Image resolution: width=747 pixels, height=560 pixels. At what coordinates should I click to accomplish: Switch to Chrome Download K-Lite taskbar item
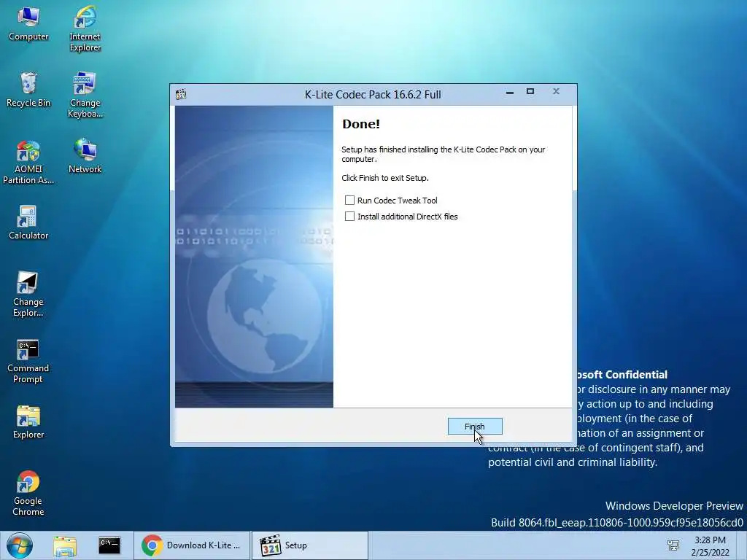pyautogui.click(x=192, y=545)
